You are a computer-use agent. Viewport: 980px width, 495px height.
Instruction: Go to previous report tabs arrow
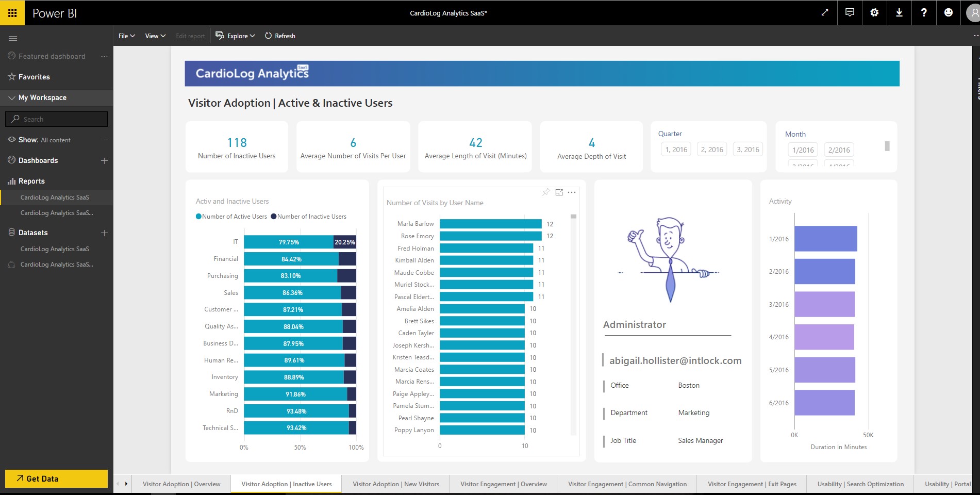(x=118, y=484)
